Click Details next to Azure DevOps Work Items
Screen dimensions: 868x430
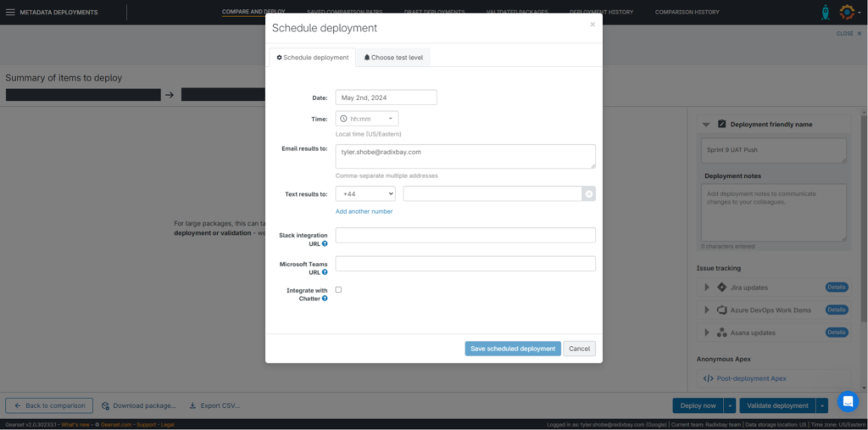tap(837, 310)
